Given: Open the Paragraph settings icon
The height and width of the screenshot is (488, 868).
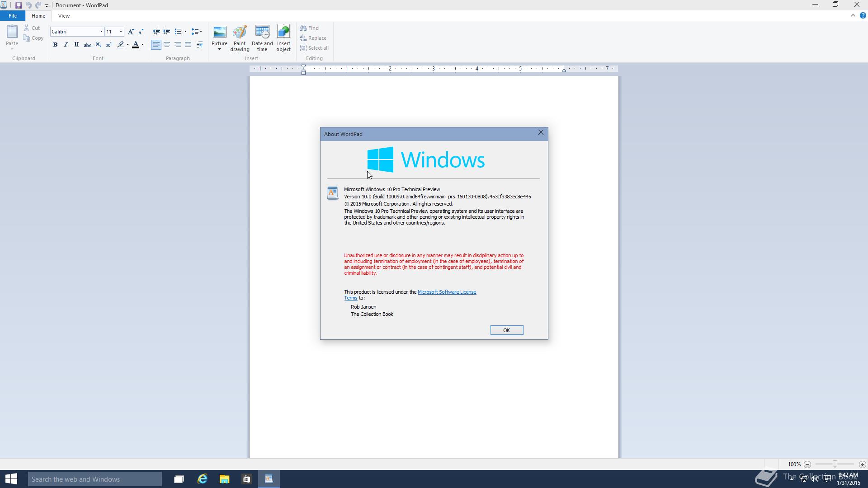Looking at the screenshot, I should [199, 45].
